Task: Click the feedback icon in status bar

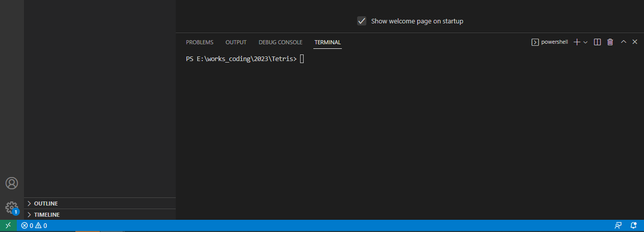Action: [x=618, y=225]
